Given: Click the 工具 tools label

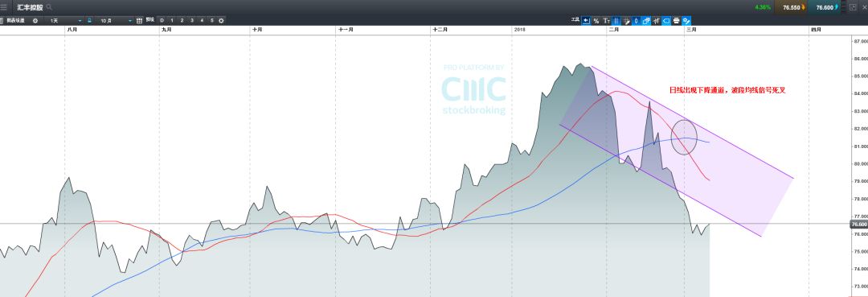Looking at the screenshot, I should tap(575, 20).
